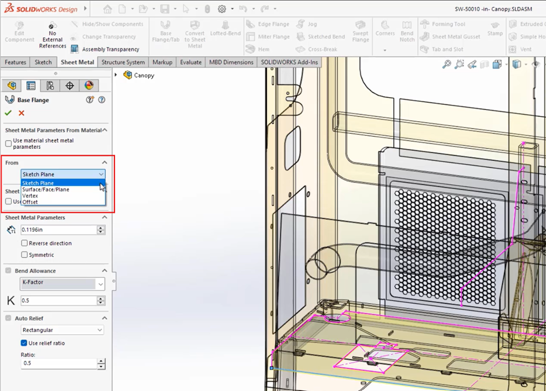
Task: Click Hide/Show Components tool
Action: pyautogui.click(x=108, y=24)
